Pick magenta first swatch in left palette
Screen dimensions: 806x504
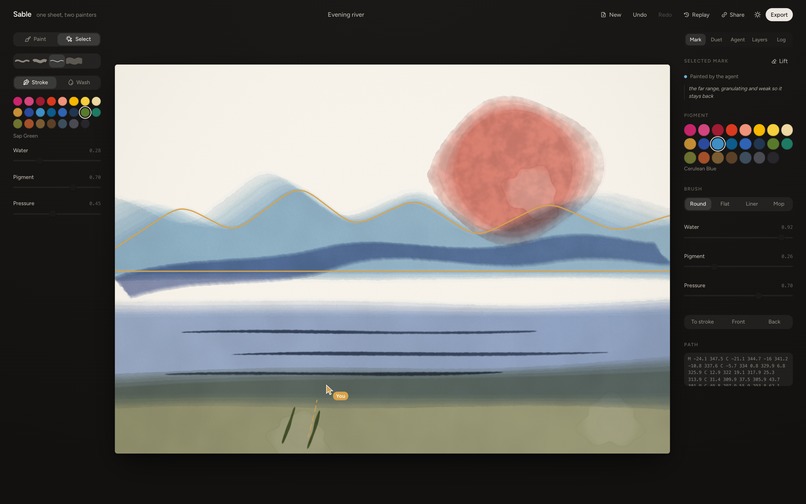tap(17, 101)
